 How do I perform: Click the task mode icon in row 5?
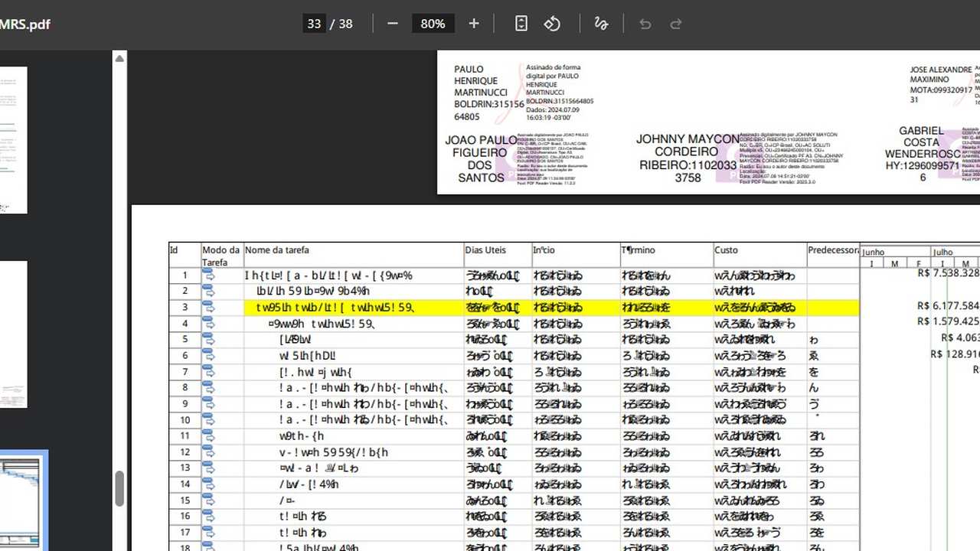(x=209, y=339)
